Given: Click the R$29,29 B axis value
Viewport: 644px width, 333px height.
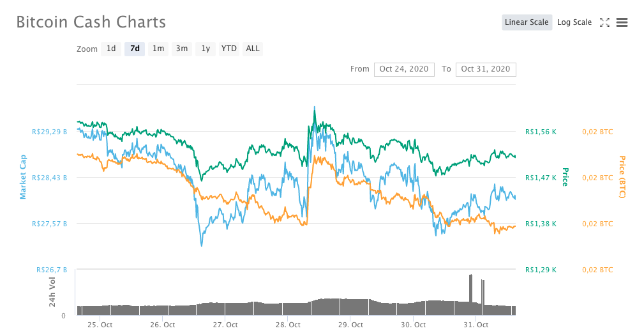Looking at the screenshot, I should tap(49, 132).
